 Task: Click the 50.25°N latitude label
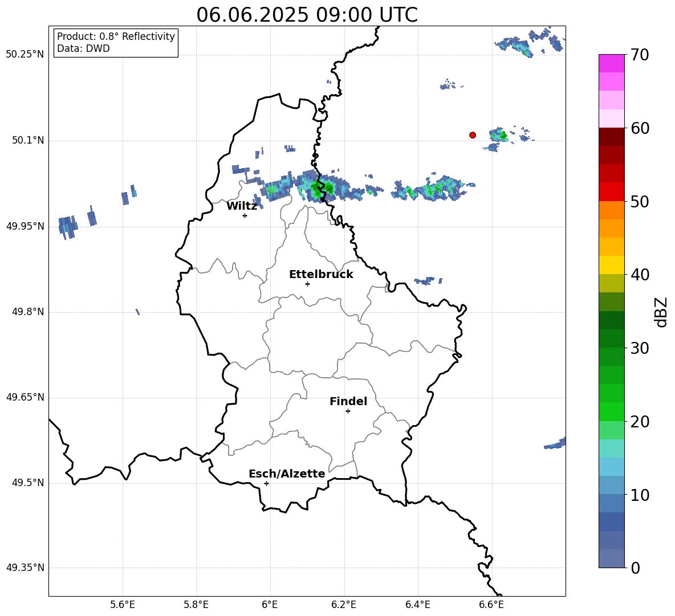click(25, 55)
